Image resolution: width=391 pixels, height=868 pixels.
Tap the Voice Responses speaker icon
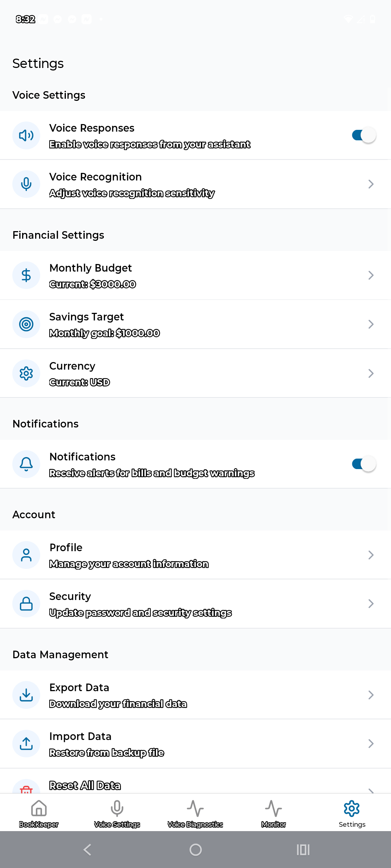point(26,135)
